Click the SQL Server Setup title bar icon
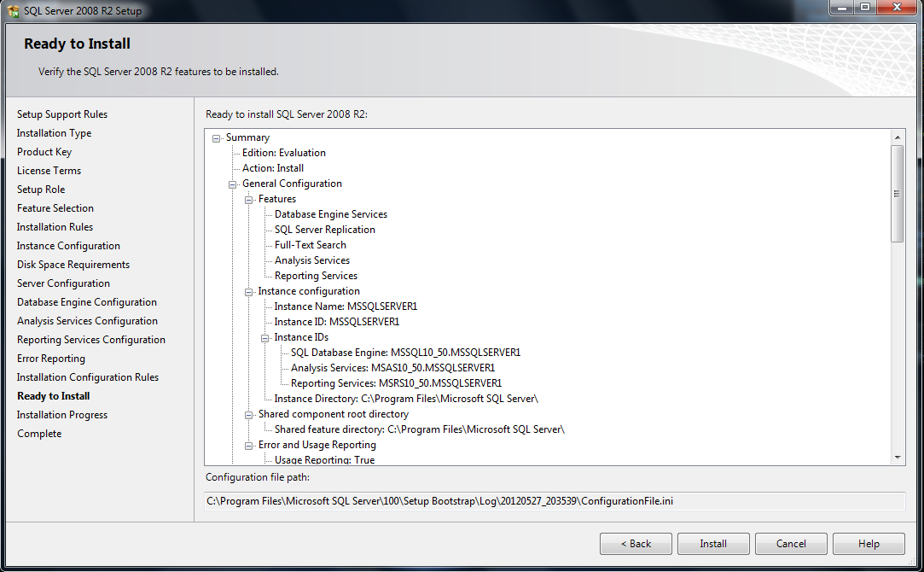The width and height of the screenshot is (924, 572). pos(13,10)
